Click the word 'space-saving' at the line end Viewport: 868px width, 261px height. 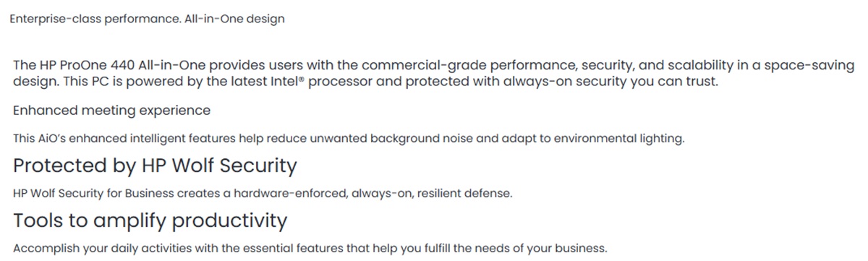(813, 65)
